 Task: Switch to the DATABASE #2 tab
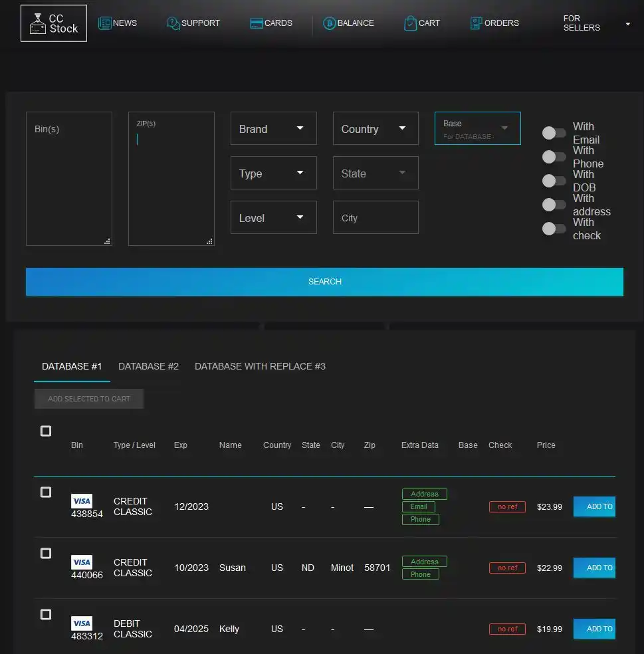click(x=148, y=366)
